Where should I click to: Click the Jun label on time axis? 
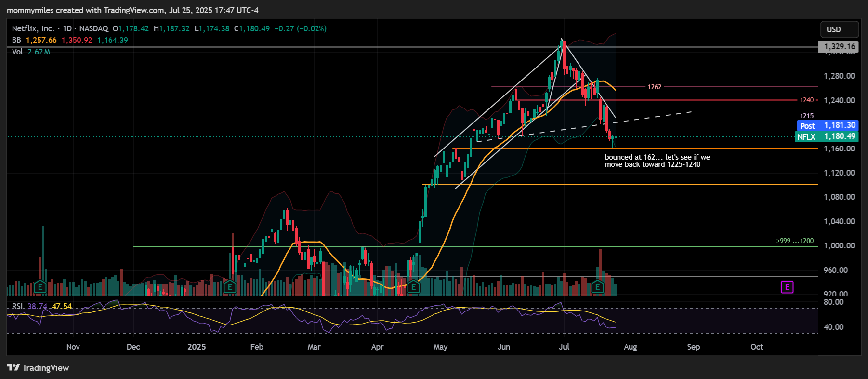coord(504,347)
